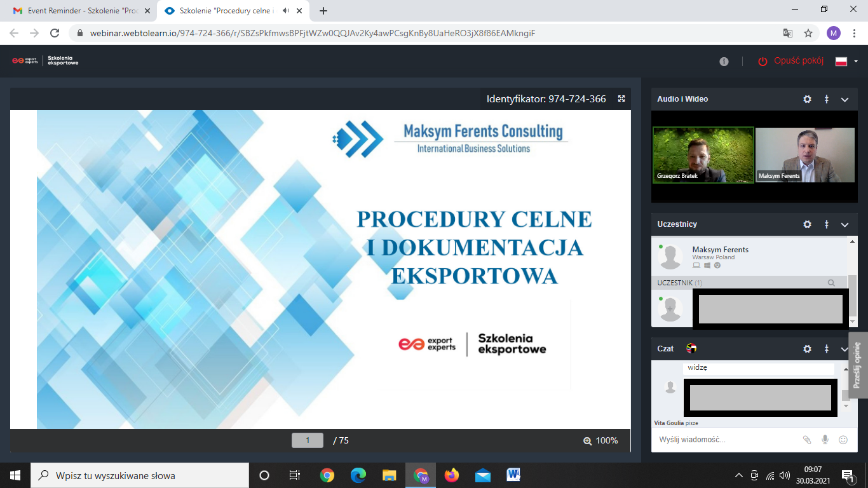Reload the webinar page
The image size is (868, 488).
tap(55, 33)
